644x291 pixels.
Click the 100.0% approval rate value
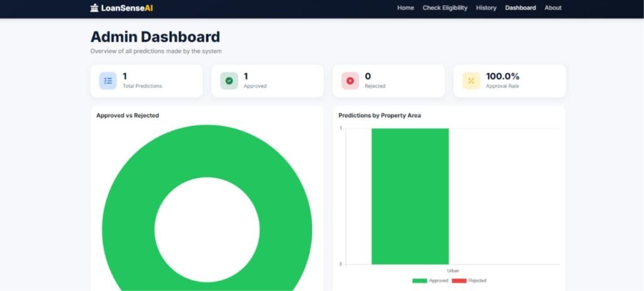click(502, 76)
